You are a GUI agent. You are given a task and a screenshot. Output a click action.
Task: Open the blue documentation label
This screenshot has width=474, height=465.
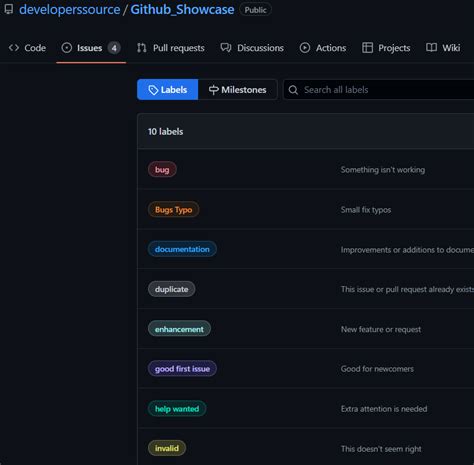point(182,249)
